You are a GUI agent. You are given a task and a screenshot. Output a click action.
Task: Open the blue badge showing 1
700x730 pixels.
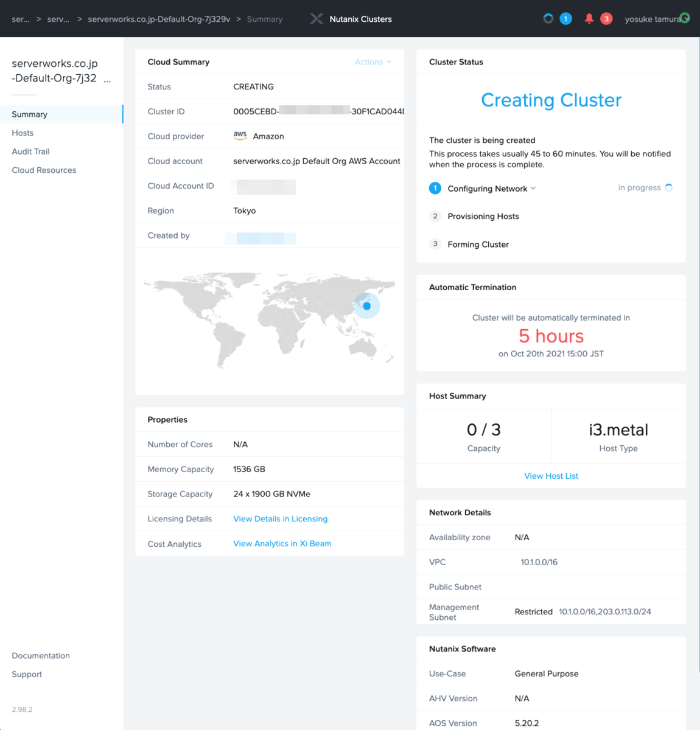[565, 19]
